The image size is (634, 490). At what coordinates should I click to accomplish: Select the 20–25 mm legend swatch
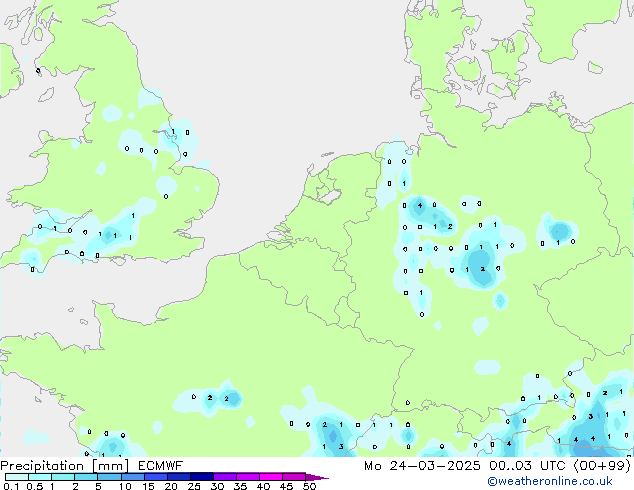(x=179, y=477)
